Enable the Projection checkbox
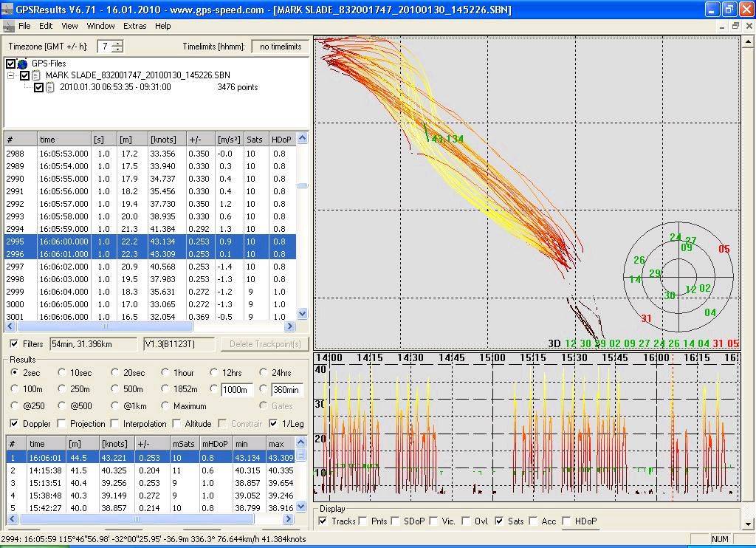The height and width of the screenshot is (548, 756). tap(63, 424)
